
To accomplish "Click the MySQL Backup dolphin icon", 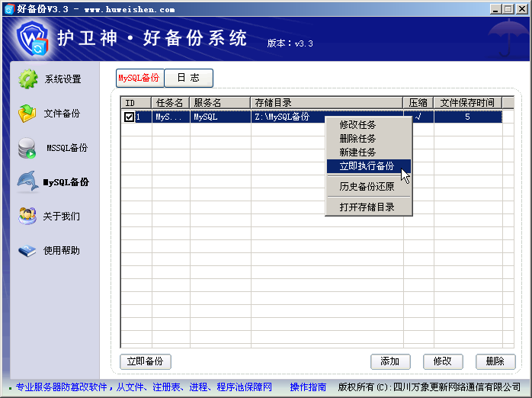I will click(27, 182).
